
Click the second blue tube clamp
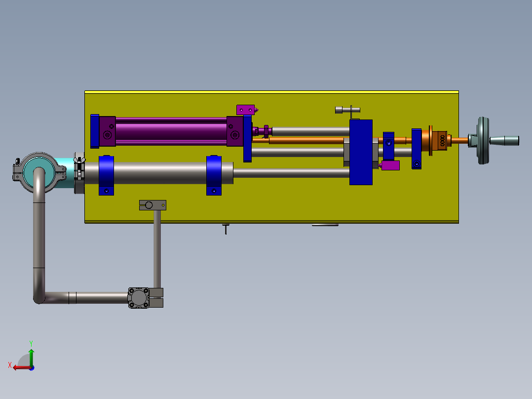[214, 175]
